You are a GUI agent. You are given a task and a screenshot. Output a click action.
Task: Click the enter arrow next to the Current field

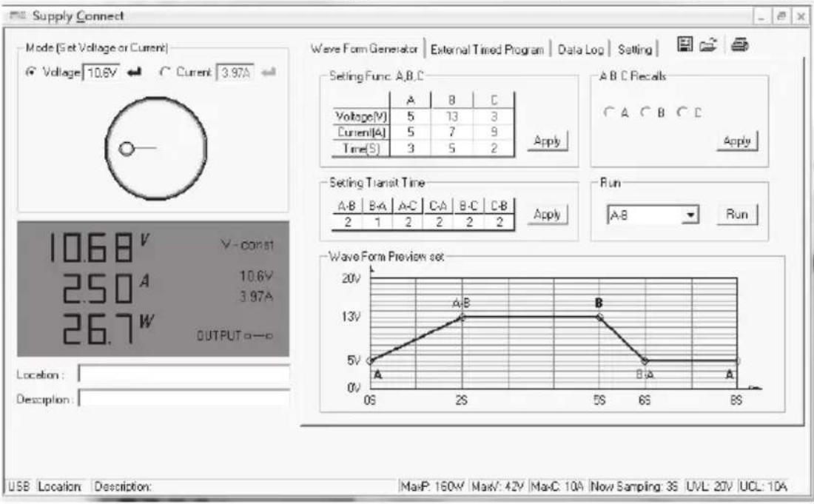269,72
